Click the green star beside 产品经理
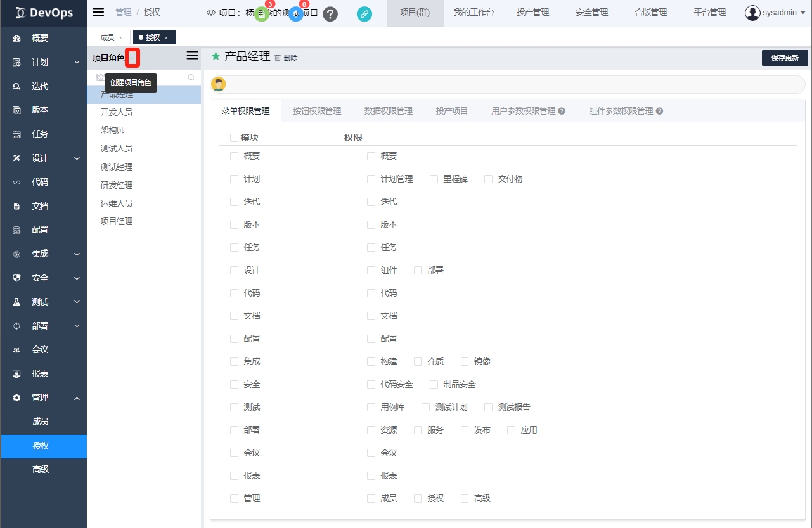 pyautogui.click(x=216, y=56)
